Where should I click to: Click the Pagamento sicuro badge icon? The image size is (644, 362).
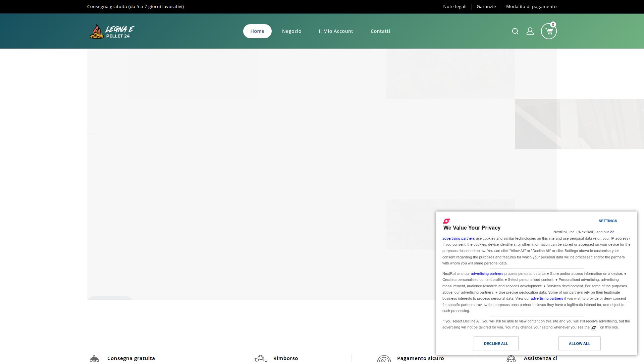[384, 359]
